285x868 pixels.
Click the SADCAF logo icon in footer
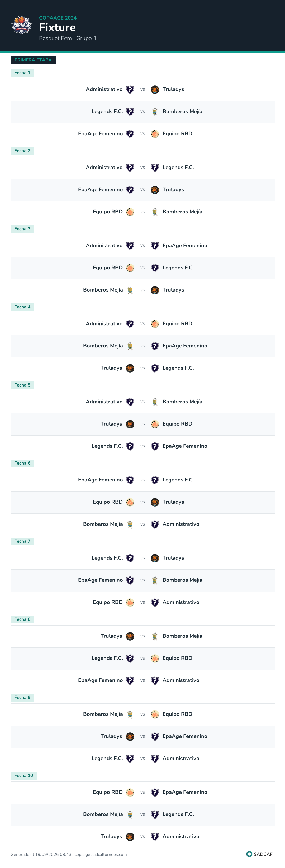(249, 854)
